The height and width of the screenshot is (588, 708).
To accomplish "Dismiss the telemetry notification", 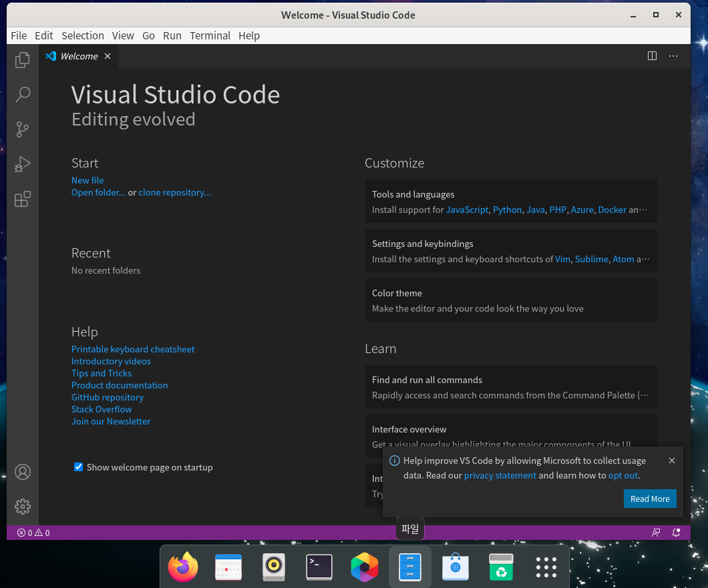I will click(x=672, y=461).
